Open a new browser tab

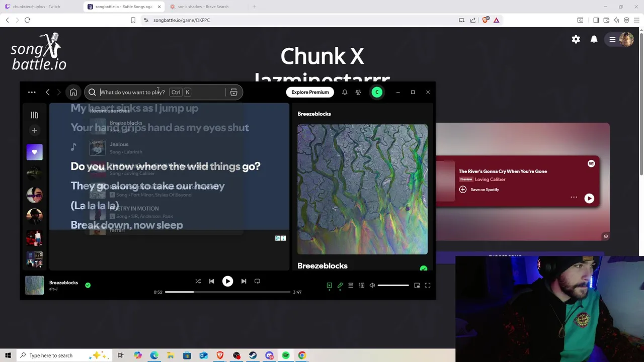(x=254, y=7)
